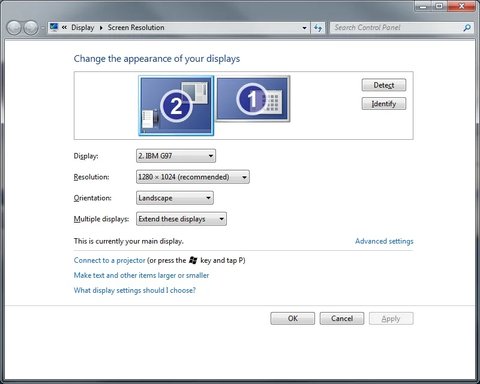
Task: Minimize the Screen Resolution window
Action: click(423, 6)
